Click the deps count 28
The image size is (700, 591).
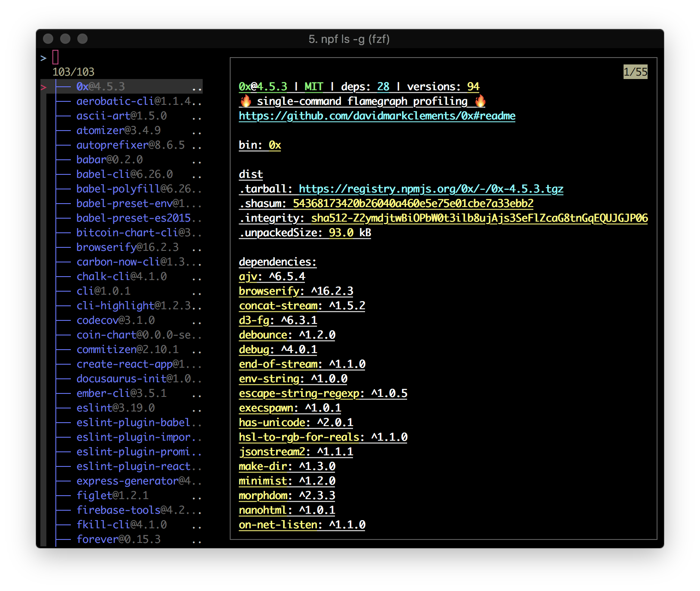click(383, 87)
